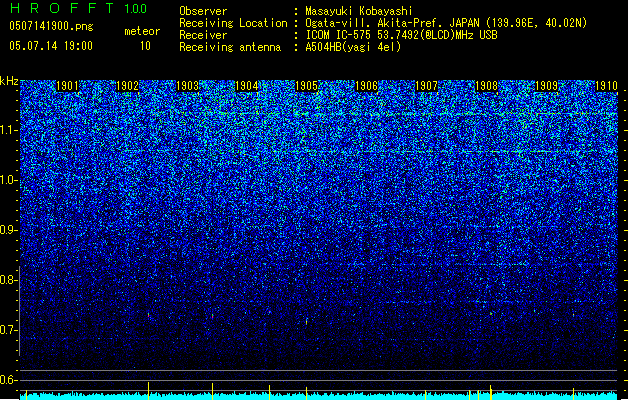Click the 1907 time marker
The width and height of the screenshot is (629, 400).
pyautogui.click(x=426, y=86)
